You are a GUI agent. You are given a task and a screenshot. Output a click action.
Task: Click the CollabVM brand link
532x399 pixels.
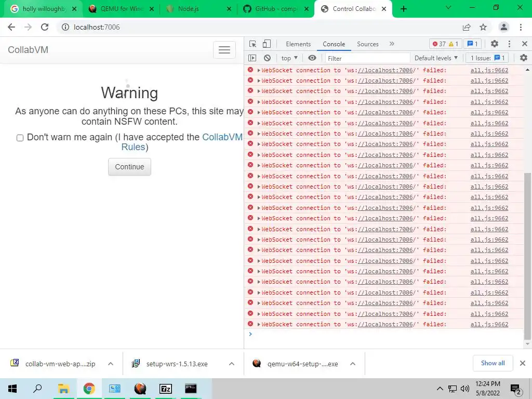click(28, 50)
